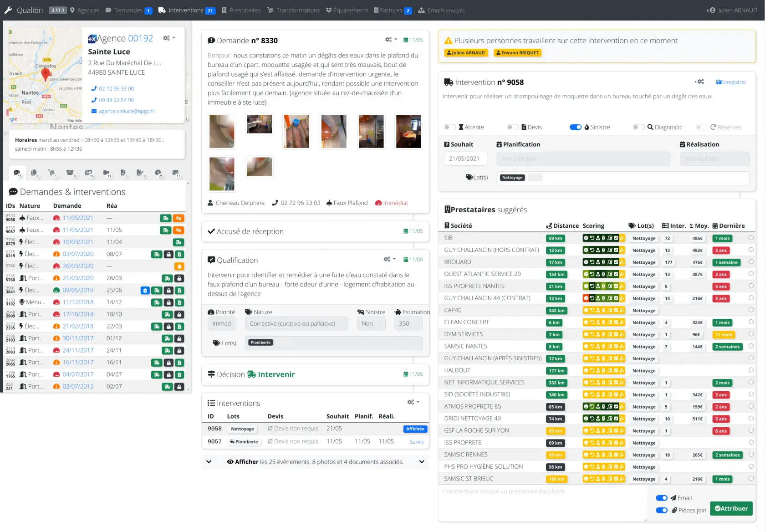
Task: Click the 59 km distance badge for SIB
Action: [555, 239]
